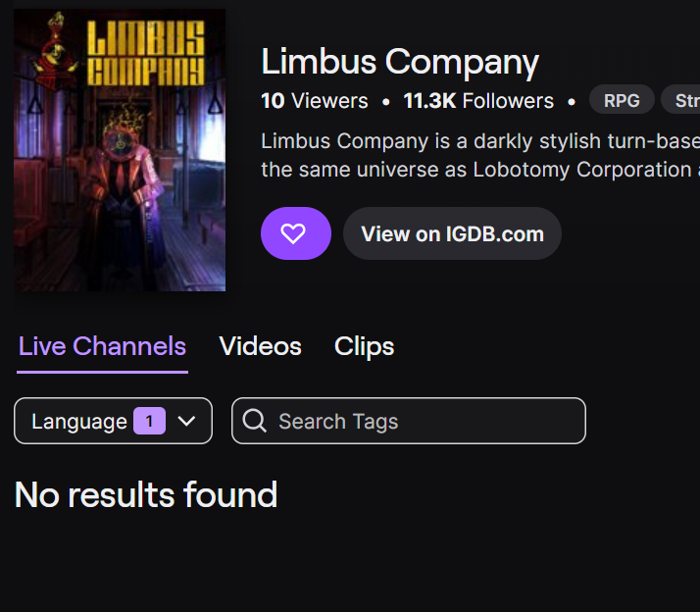This screenshot has height=612, width=700.
Task: Go to the Clips tab
Action: point(364,346)
